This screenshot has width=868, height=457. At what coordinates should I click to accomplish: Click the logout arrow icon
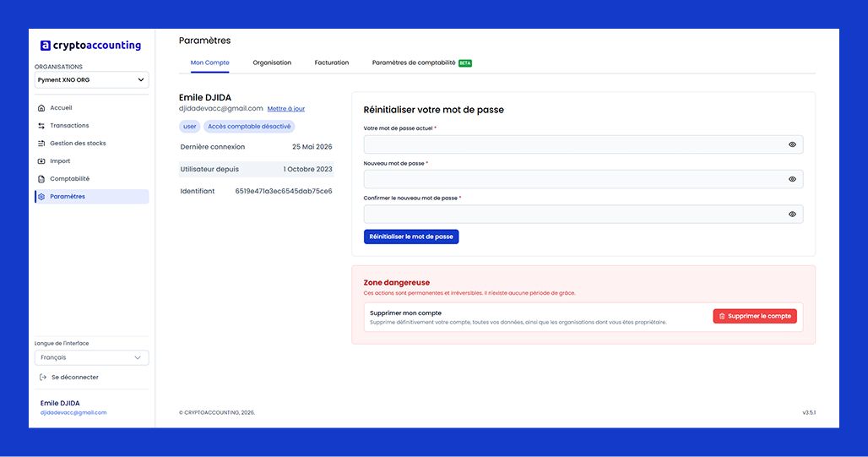click(42, 378)
